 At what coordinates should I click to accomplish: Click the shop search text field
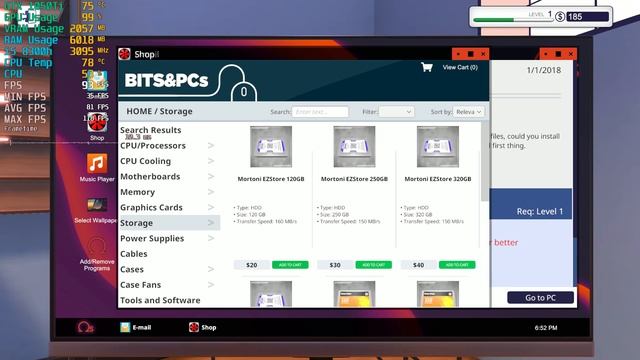coord(320,112)
